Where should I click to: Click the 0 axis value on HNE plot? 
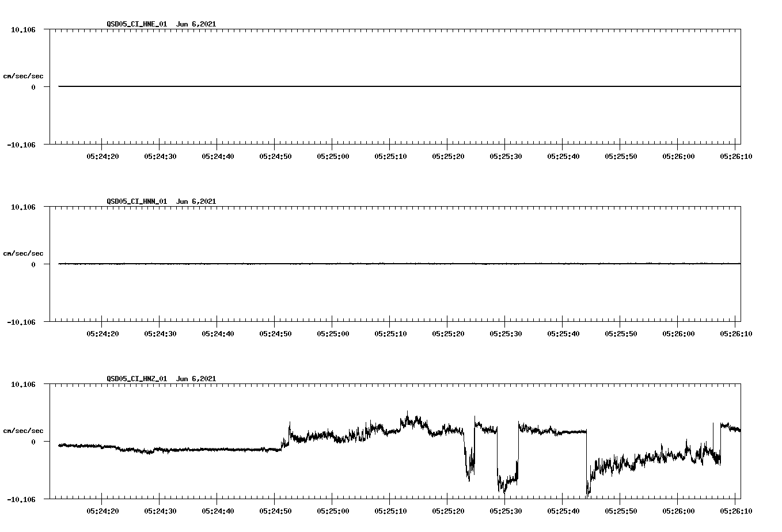click(33, 88)
